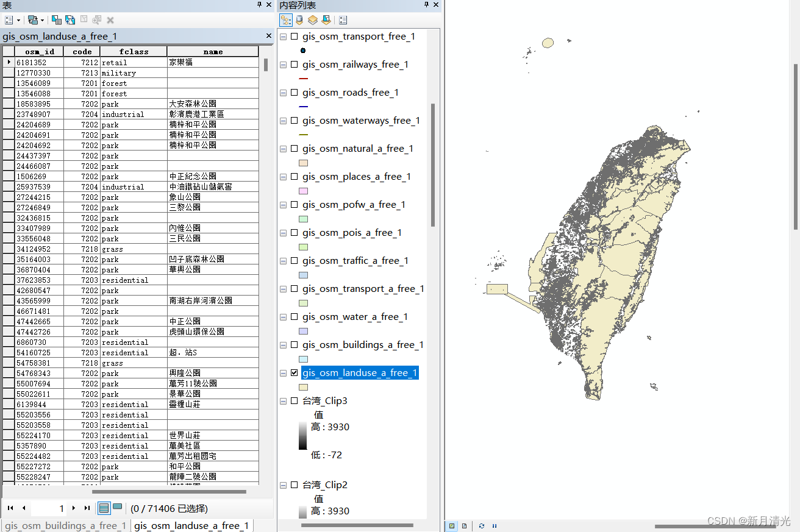Click the osm_id column header

(x=39, y=52)
